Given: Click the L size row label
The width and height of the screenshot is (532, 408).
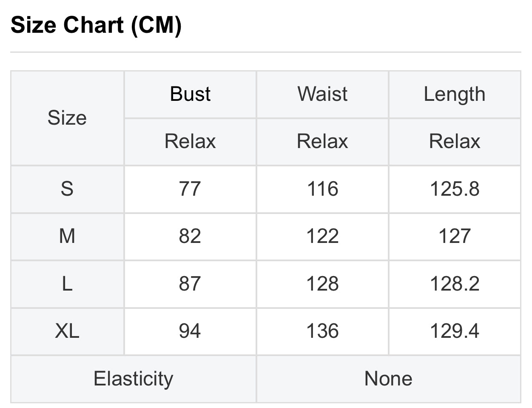Looking at the screenshot, I should point(67,284).
